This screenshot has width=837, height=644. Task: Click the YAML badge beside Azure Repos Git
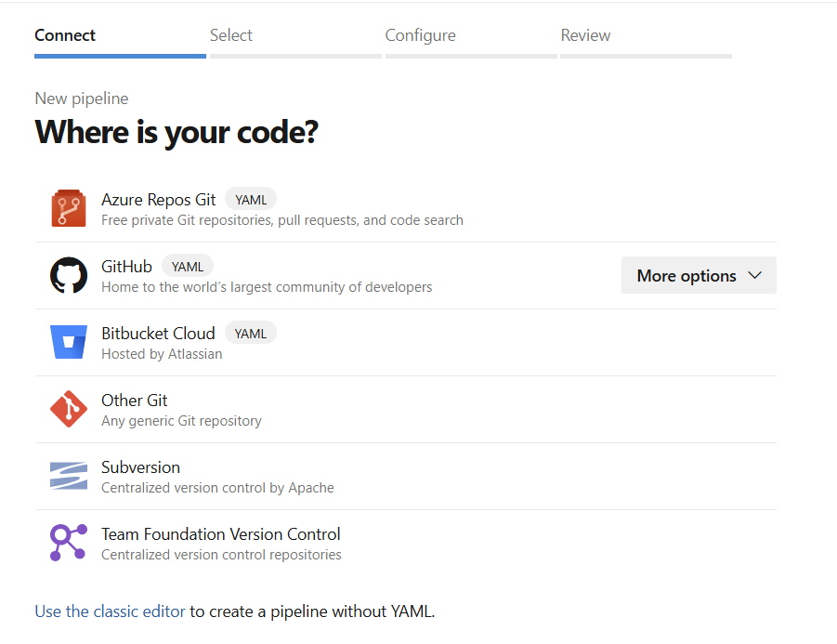pyautogui.click(x=251, y=200)
